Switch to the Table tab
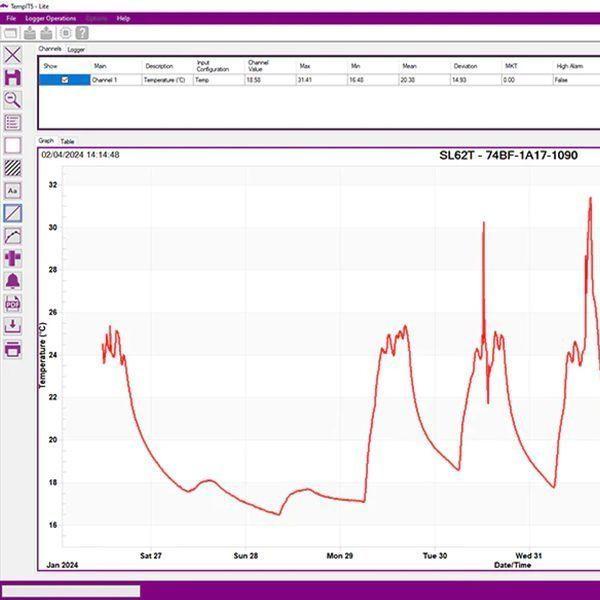Viewport: 600px width, 600px height. pyautogui.click(x=67, y=141)
